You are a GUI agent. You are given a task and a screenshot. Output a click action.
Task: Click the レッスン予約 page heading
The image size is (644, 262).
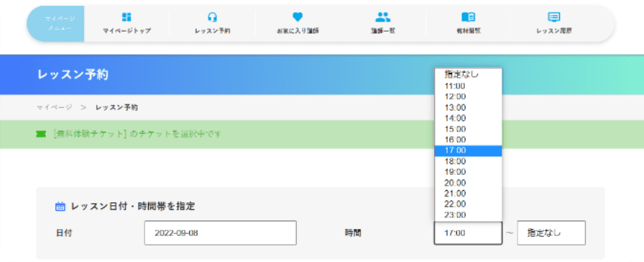click(x=73, y=75)
